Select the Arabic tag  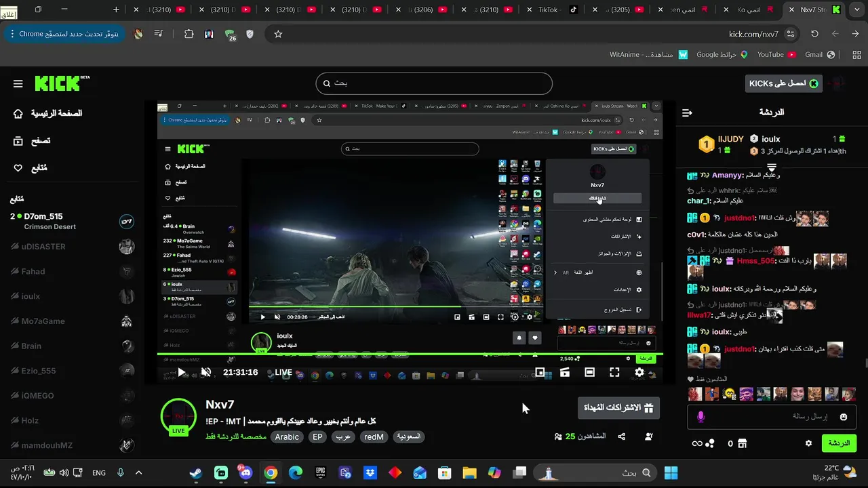click(287, 437)
